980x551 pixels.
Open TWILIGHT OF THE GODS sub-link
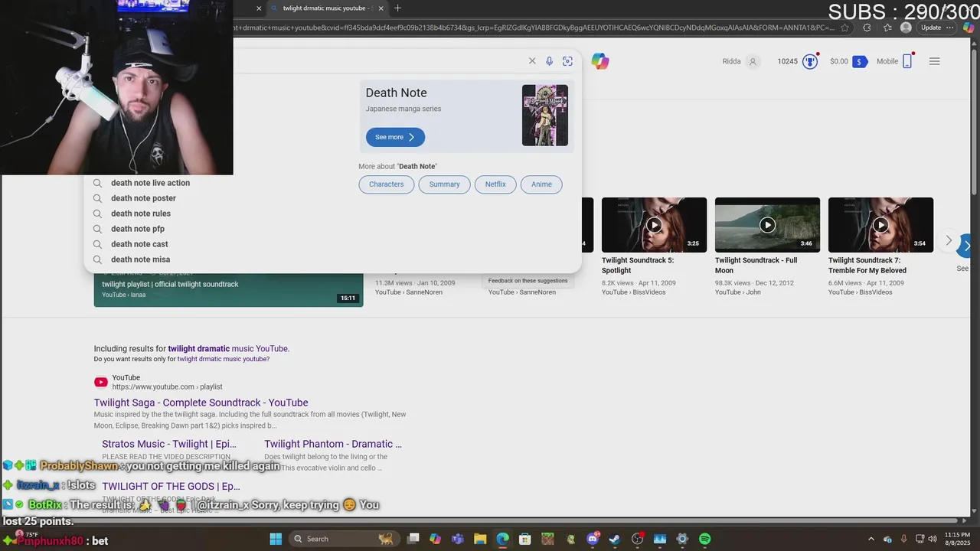pos(171,486)
